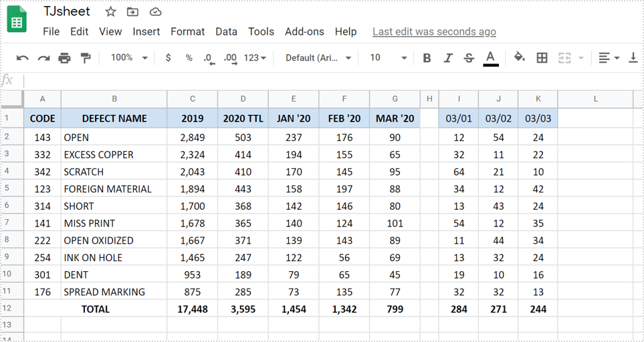Viewport: 644px width, 342px height.
Task: Open the 'Last edit was seconds ago' link
Action: tap(434, 31)
